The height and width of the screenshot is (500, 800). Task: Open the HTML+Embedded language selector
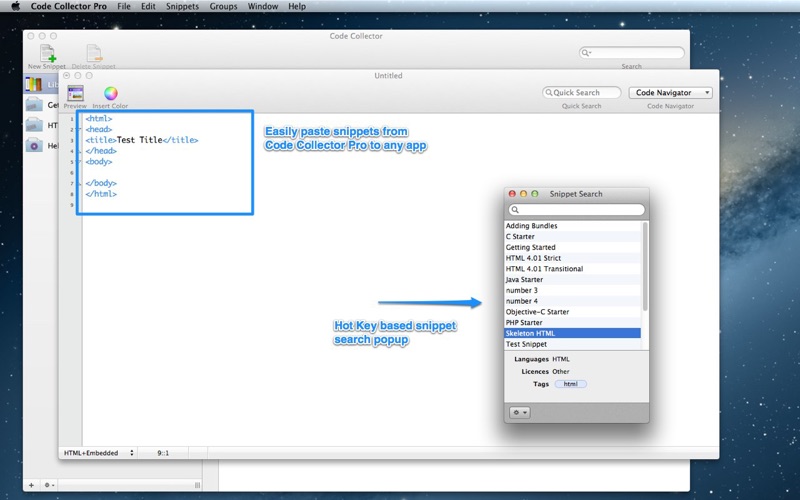(x=99, y=453)
